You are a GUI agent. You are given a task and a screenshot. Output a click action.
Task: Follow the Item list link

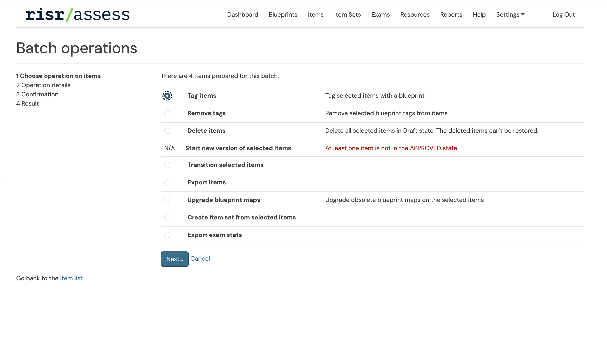(71, 278)
